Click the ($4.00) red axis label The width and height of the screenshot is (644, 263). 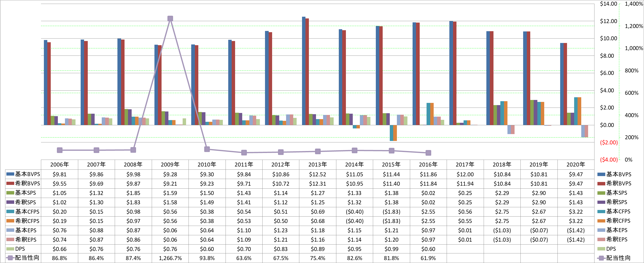[609, 160]
